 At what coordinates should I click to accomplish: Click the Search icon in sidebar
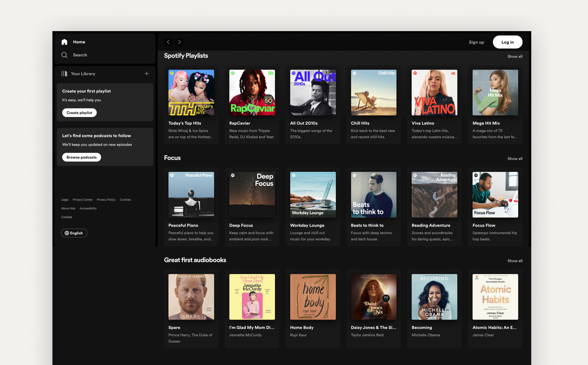(x=64, y=55)
